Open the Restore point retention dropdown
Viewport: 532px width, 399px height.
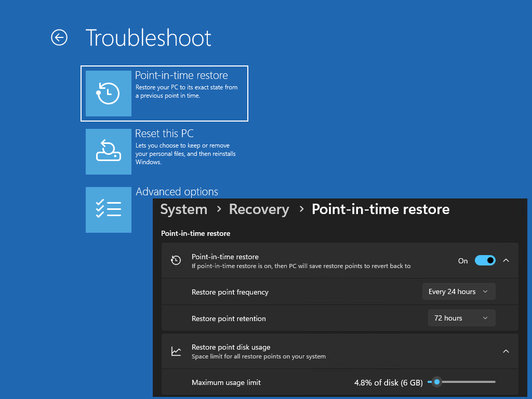[x=461, y=318]
